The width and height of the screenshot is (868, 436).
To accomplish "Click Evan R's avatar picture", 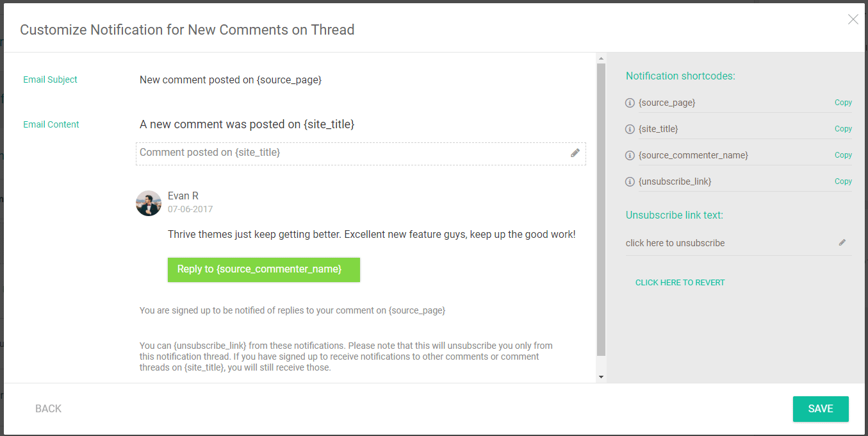I will coord(149,203).
